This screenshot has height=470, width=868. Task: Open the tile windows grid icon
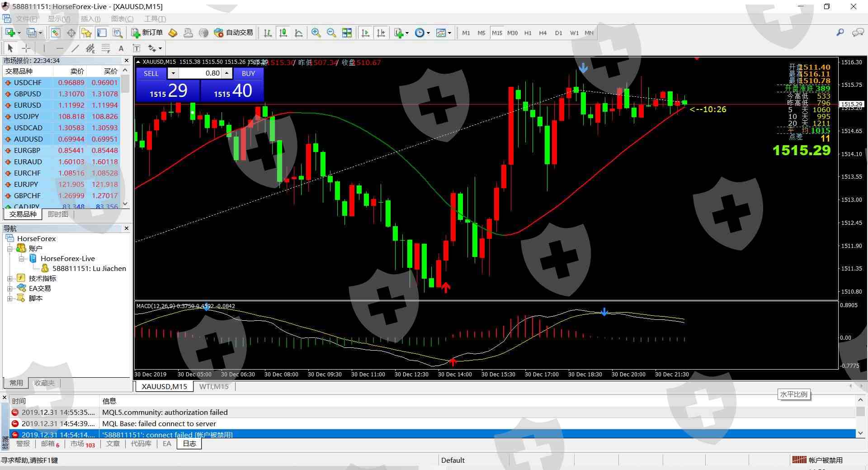click(347, 33)
